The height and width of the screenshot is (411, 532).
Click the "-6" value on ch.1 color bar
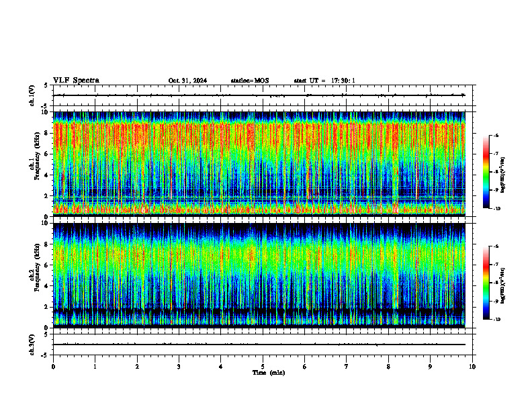click(x=495, y=135)
